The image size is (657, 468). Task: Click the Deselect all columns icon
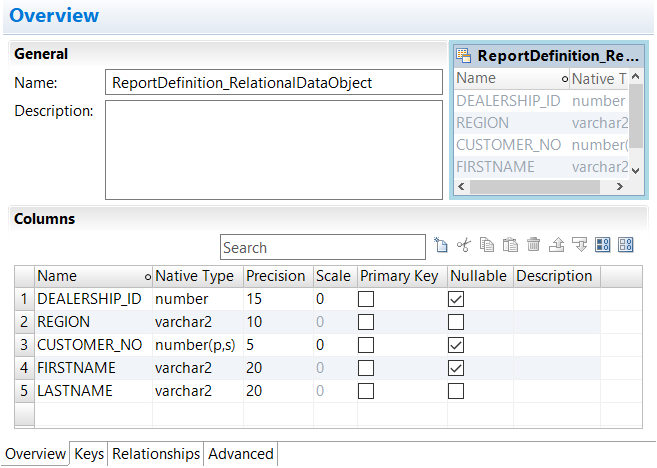[x=626, y=245]
